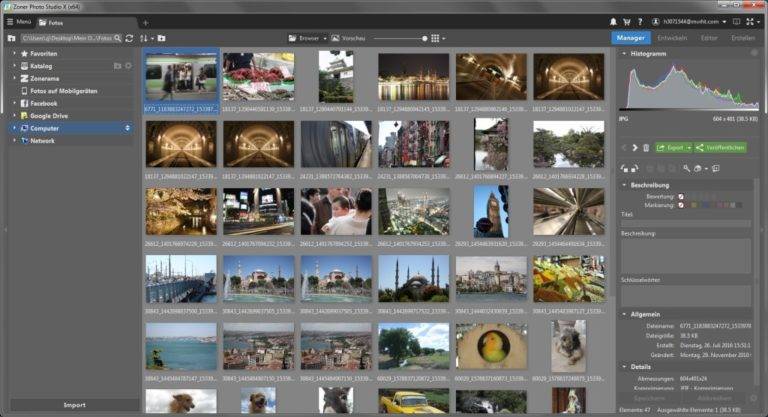Click the Google Drive icon in navigator
Screen dimensions: 768x417
pos(24,116)
